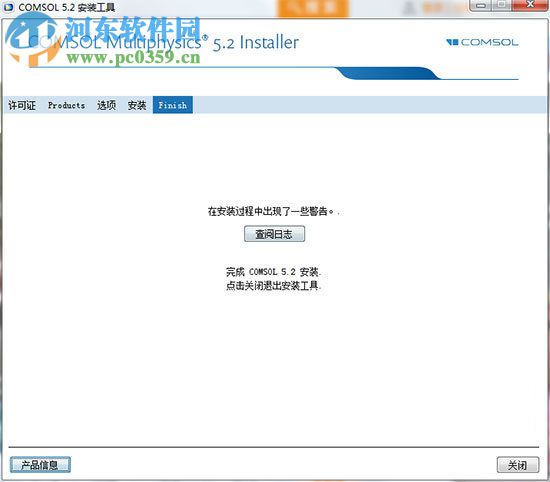
Task: Click the warning text 在安装过程中出现了一些警告
Action: (x=274, y=212)
